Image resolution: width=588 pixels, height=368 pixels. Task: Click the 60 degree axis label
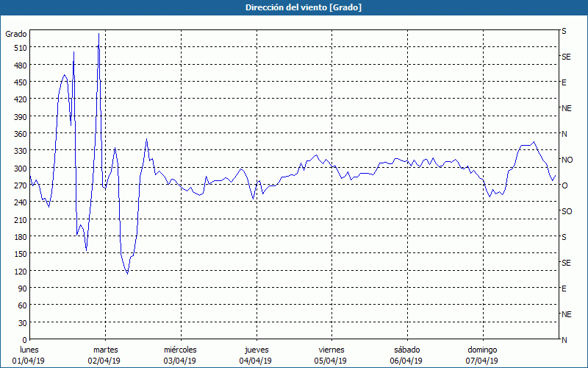coord(23,305)
